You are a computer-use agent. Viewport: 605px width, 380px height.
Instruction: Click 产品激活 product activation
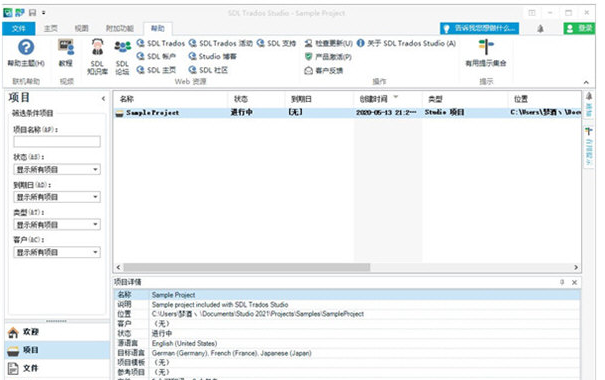coord(328,57)
